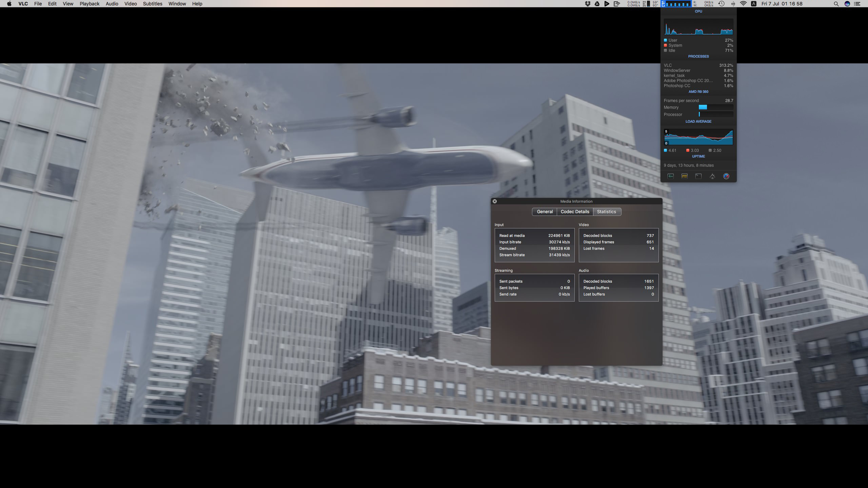Open the Subtitles menu
Image resolution: width=868 pixels, height=488 pixels.
(x=153, y=4)
